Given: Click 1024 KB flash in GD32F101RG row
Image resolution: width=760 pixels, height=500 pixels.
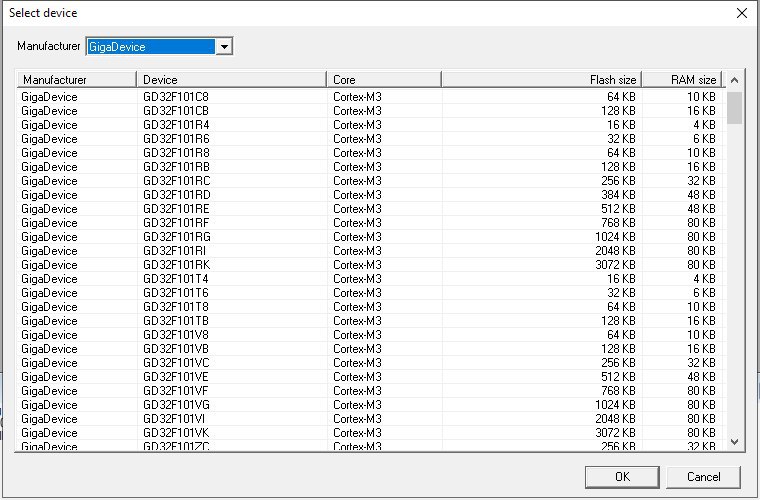Looking at the screenshot, I should pyautogui.click(x=615, y=237).
